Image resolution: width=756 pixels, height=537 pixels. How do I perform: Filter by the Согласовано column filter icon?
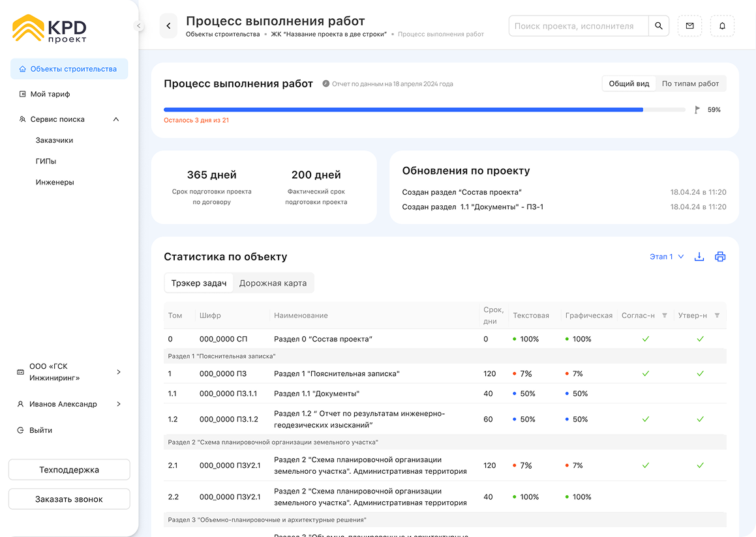pos(665,315)
